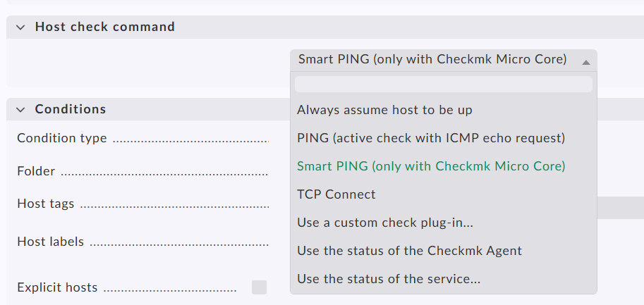Click the "Conditions" section title text
This screenshot has width=644, height=305.
click(x=71, y=109)
